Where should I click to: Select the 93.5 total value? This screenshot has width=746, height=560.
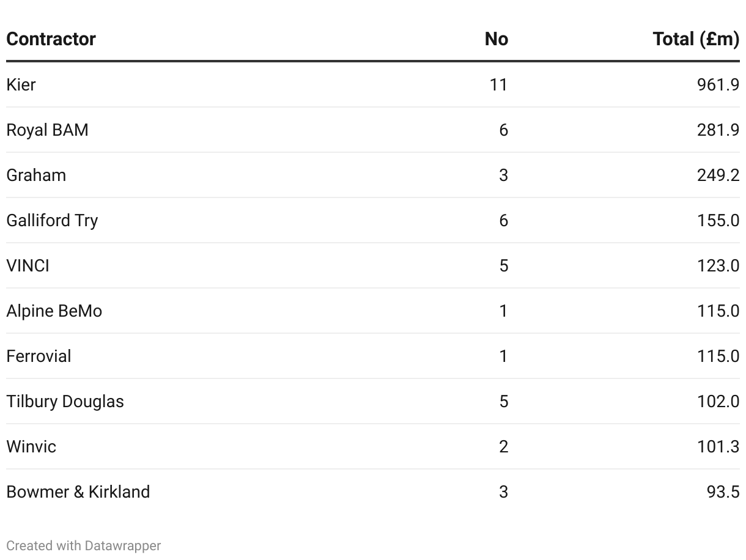point(723,492)
